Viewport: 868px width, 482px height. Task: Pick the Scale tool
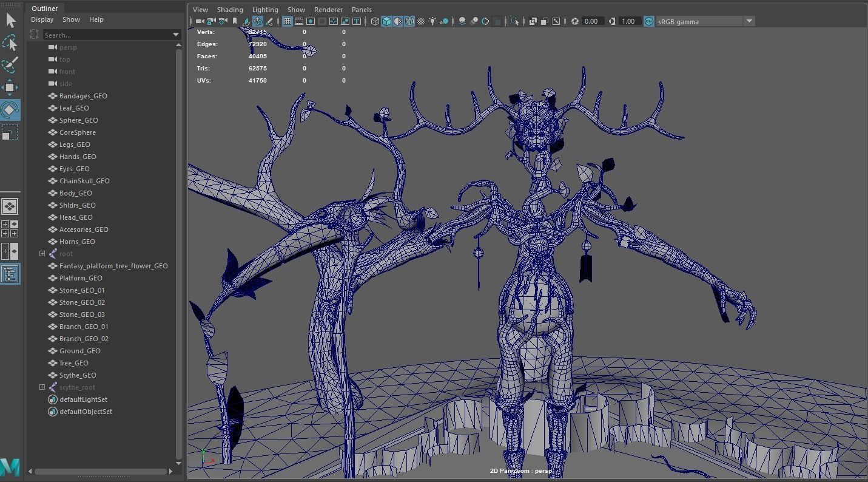click(10, 132)
